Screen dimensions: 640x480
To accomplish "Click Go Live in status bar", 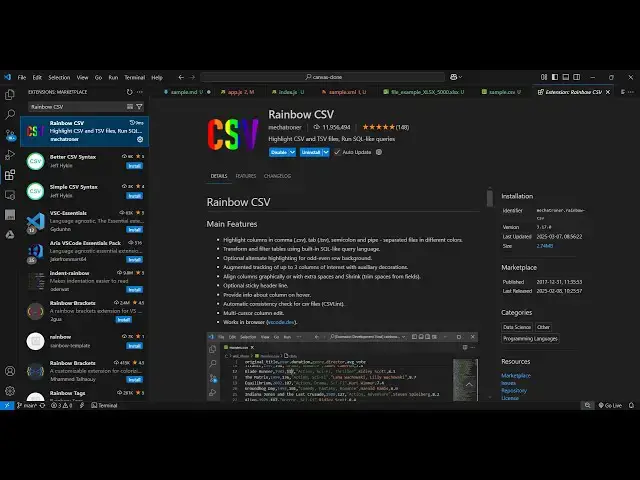I will [x=610, y=405].
